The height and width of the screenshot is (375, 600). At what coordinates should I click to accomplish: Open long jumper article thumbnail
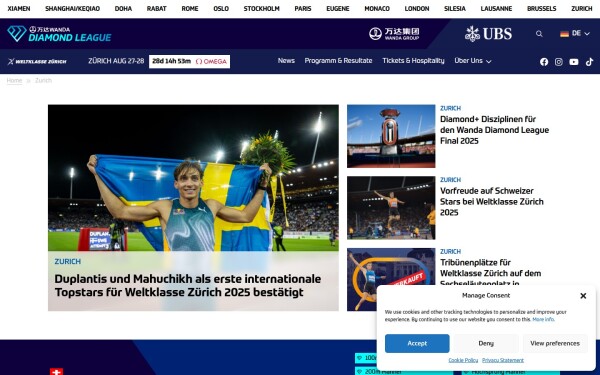[x=391, y=208]
